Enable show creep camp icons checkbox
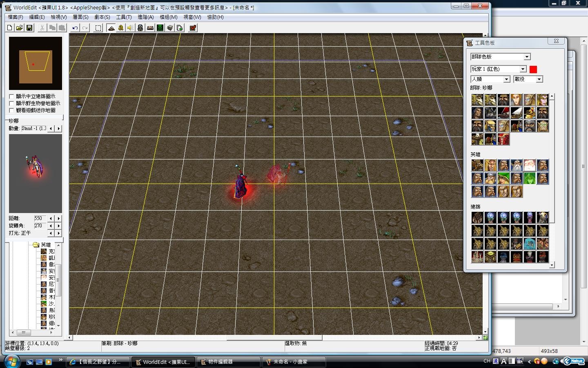Image resolution: width=588 pixels, height=368 pixels. pyautogui.click(x=11, y=103)
